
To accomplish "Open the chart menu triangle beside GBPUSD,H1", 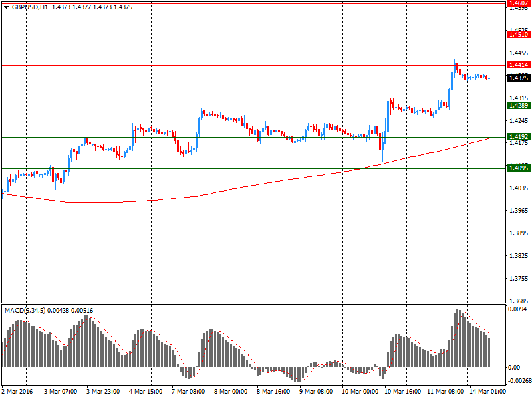I will point(6,7).
